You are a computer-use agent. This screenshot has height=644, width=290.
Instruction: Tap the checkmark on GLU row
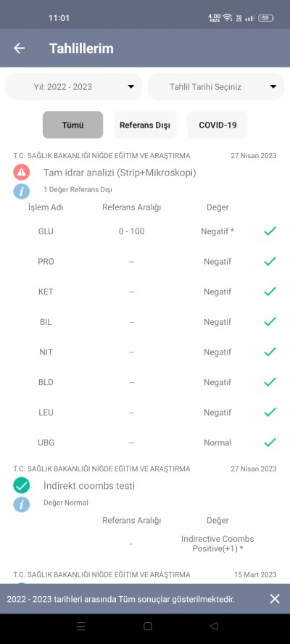tap(270, 231)
